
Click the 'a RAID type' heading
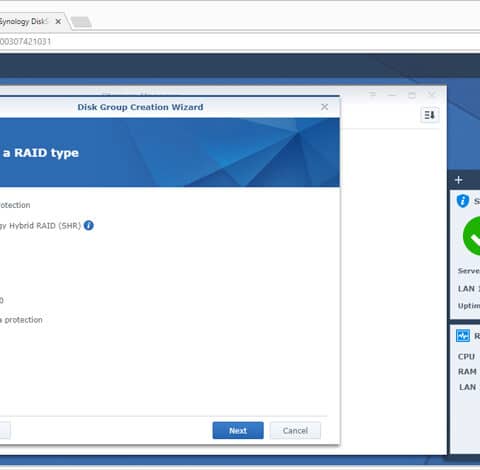[x=41, y=153]
